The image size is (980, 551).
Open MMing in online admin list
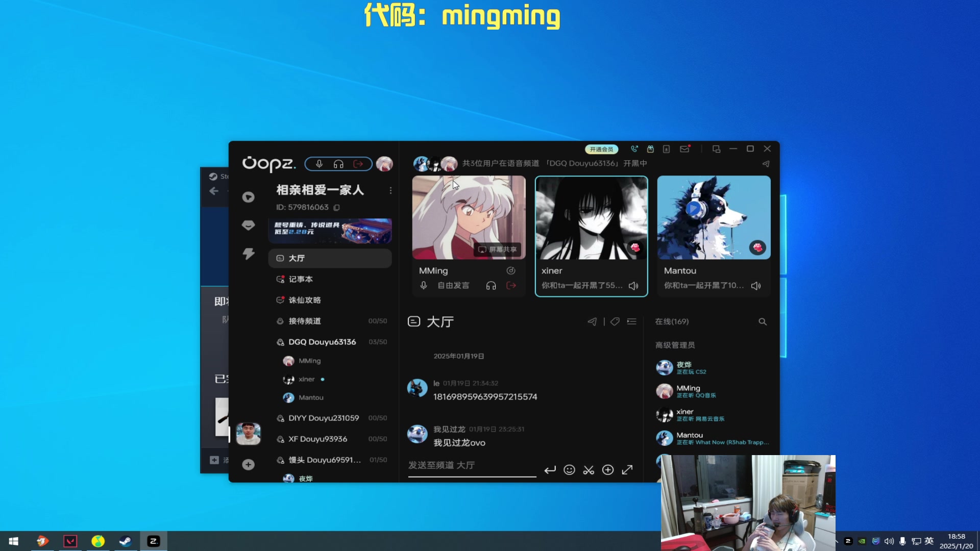(712, 391)
